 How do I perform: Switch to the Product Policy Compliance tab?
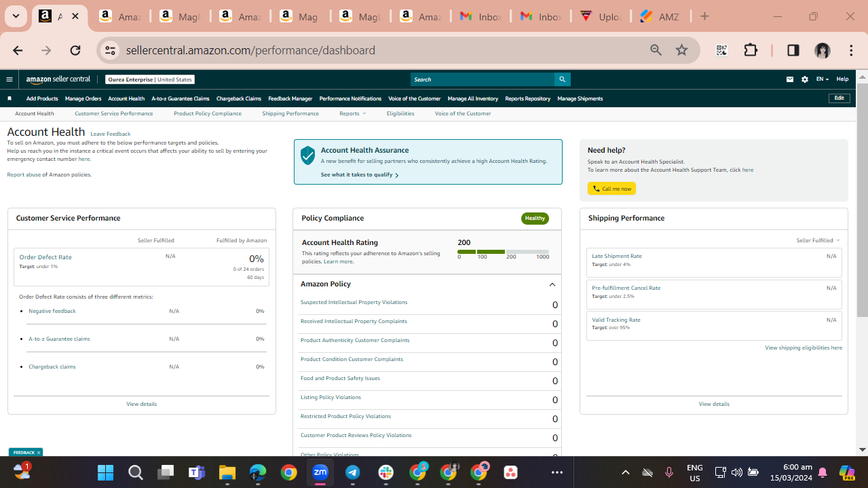click(207, 113)
